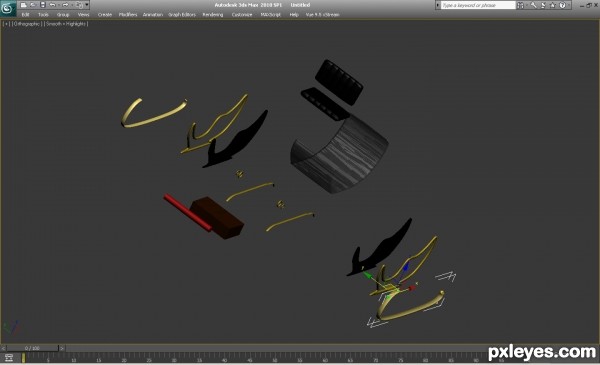Click the Orthographic viewport label menu

point(27,24)
